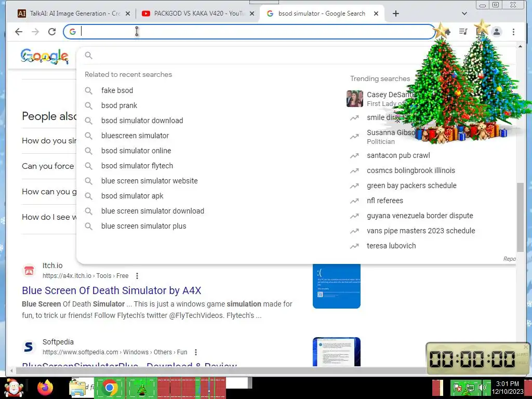
Task: Click the Google holiday logo
Action: coord(45,56)
